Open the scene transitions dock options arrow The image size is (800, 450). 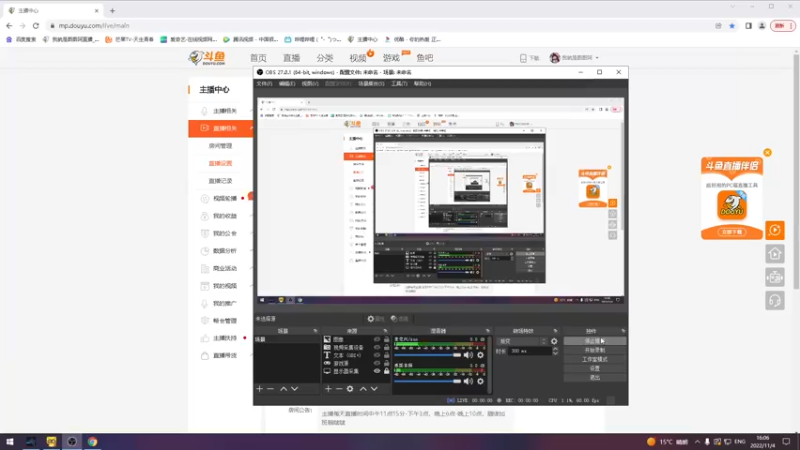point(555,331)
